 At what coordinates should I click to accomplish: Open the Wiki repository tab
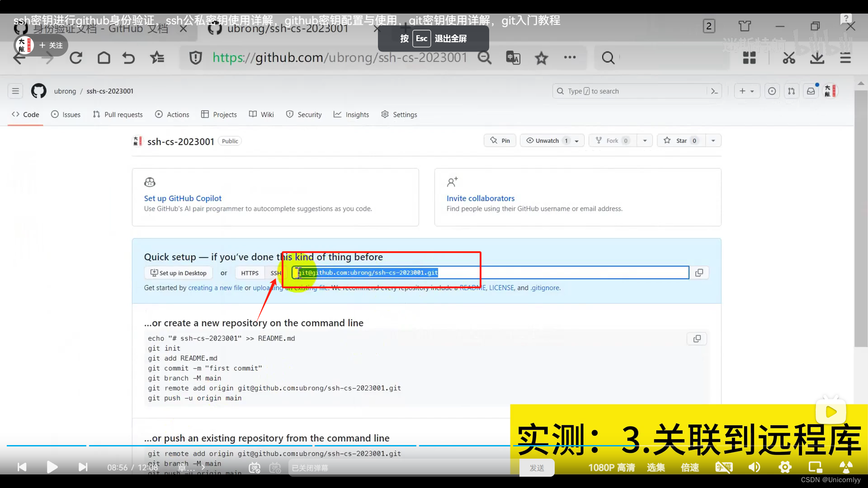[261, 114]
